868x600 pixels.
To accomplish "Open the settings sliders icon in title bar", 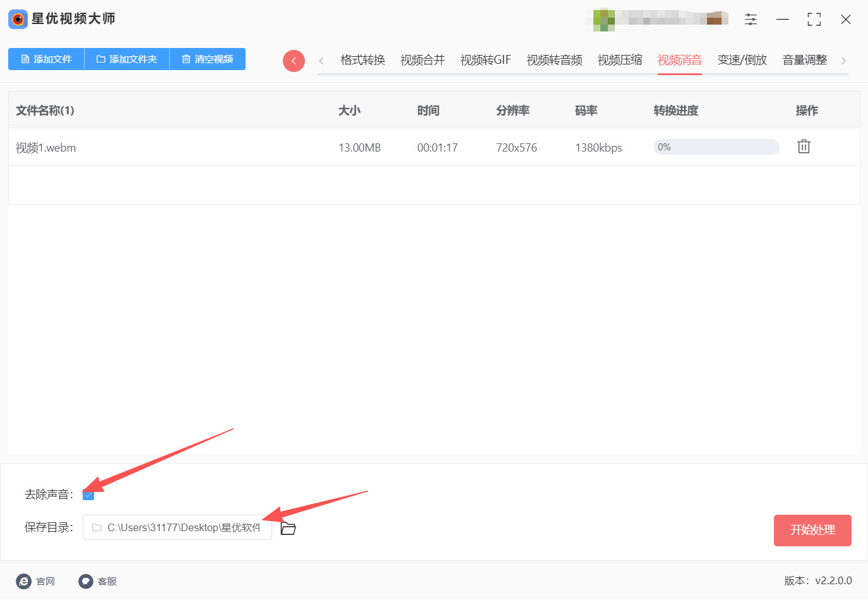I will coord(751,20).
